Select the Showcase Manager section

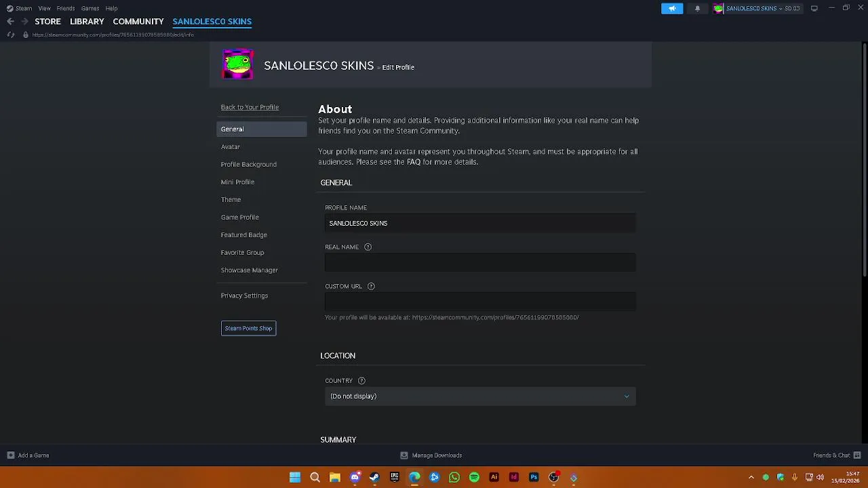point(250,270)
